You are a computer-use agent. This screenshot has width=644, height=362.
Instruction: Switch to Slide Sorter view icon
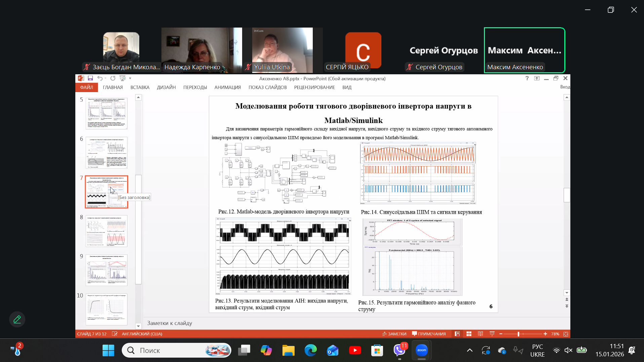[469, 334]
